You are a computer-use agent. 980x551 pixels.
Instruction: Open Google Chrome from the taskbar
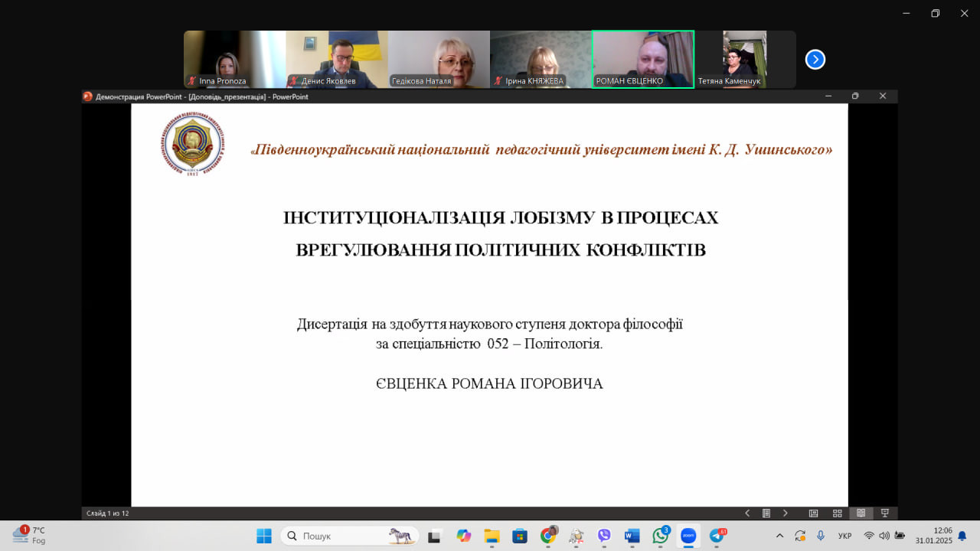pyautogui.click(x=548, y=536)
